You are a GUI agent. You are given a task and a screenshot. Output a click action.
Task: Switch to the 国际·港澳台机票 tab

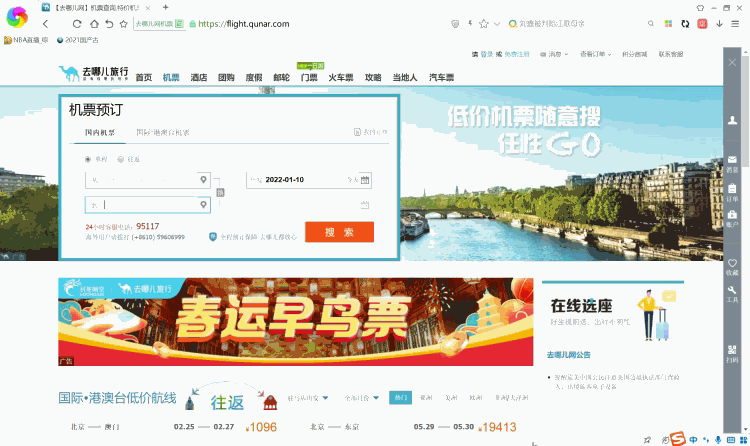[163, 132]
